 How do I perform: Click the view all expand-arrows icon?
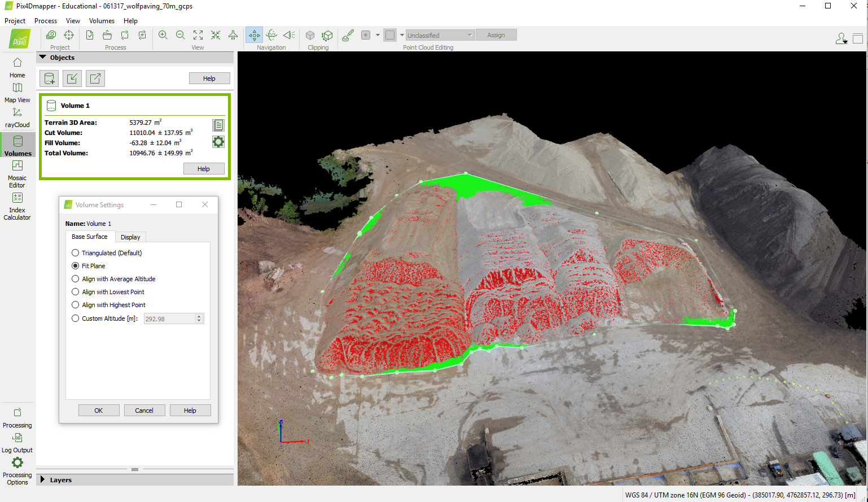click(198, 35)
